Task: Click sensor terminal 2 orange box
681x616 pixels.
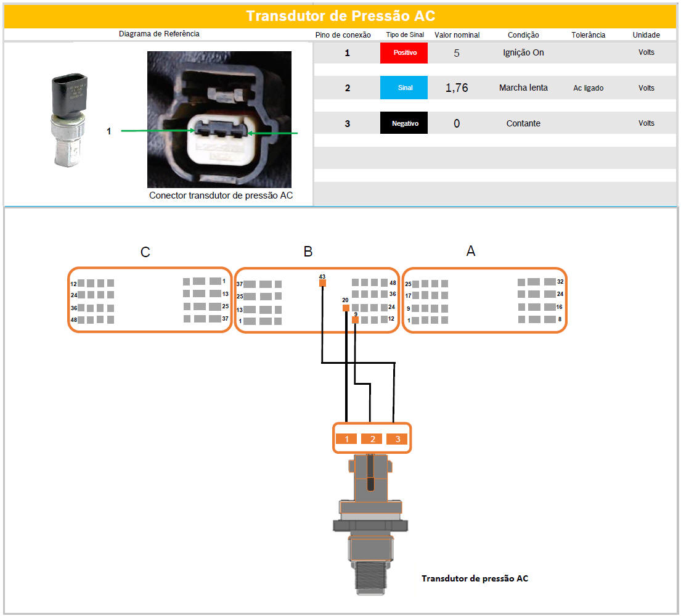Action: tap(372, 439)
